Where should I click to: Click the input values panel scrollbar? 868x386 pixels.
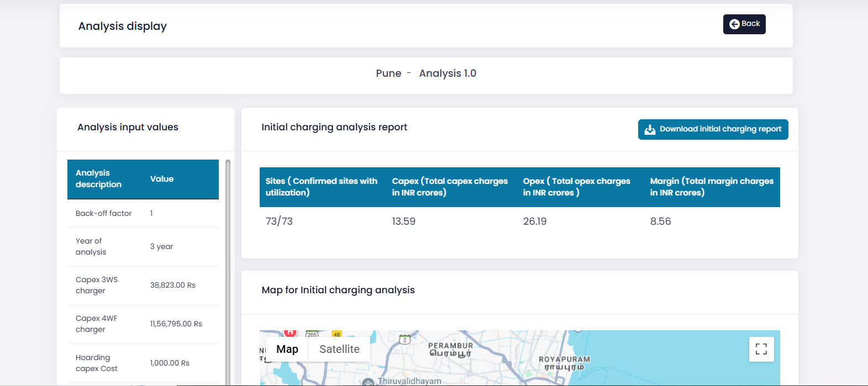point(228,271)
